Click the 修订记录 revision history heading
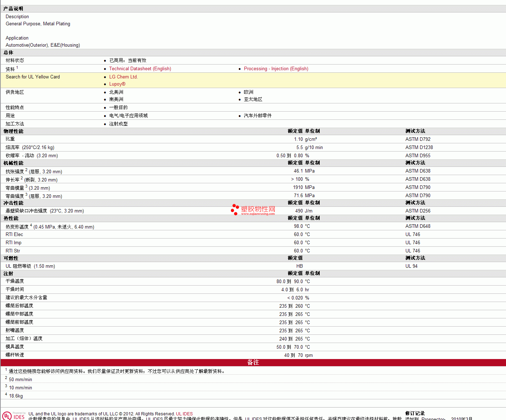This screenshot has width=506, height=420. (x=415, y=414)
